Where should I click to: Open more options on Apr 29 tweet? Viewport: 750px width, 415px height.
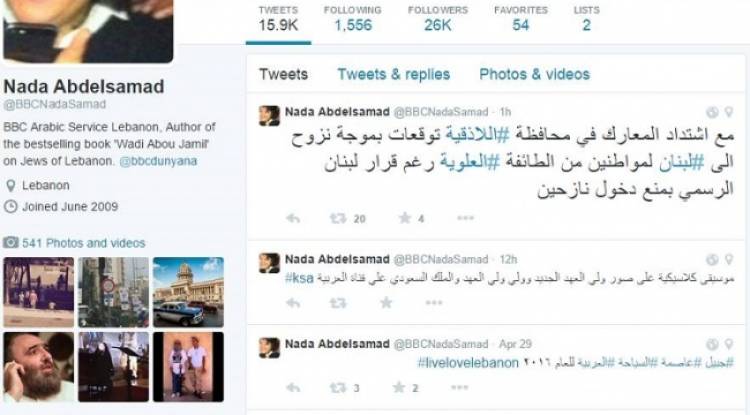459,388
